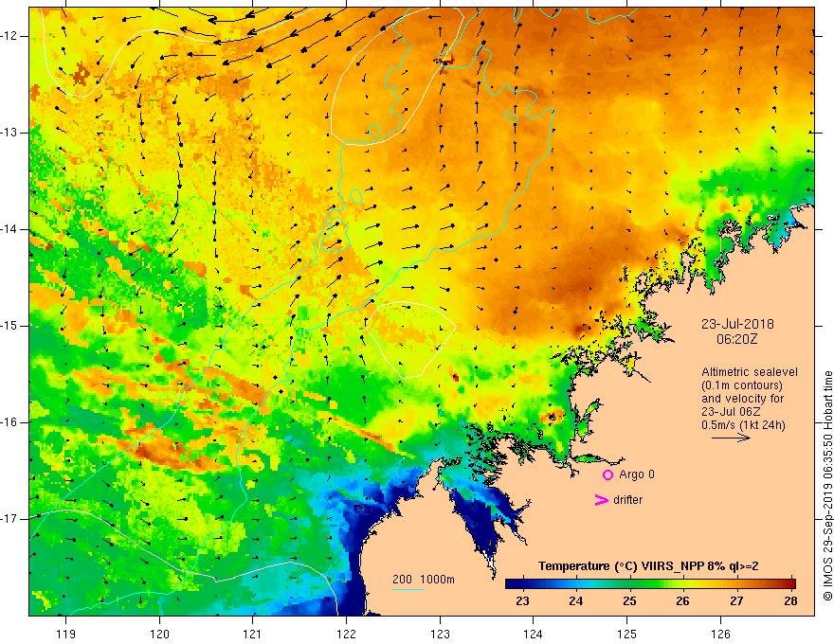The width and height of the screenshot is (834, 644).
Task: Click the temperature color bar at 28
Action: click(791, 584)
